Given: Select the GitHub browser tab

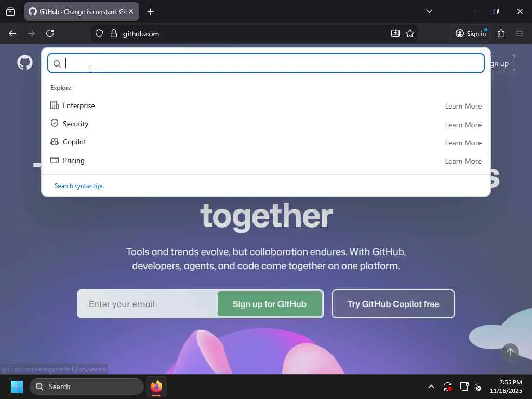Looking at the screenshot, I should 82,11.
